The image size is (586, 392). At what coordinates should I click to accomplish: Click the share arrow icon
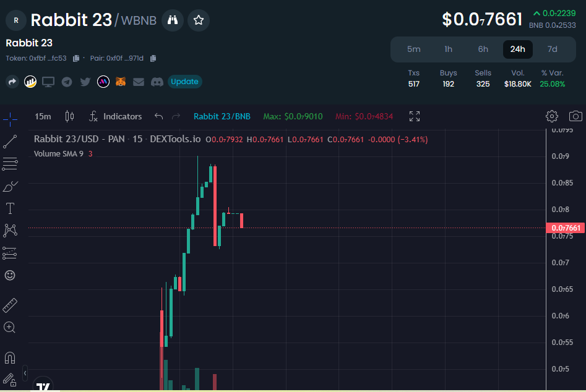12,82
